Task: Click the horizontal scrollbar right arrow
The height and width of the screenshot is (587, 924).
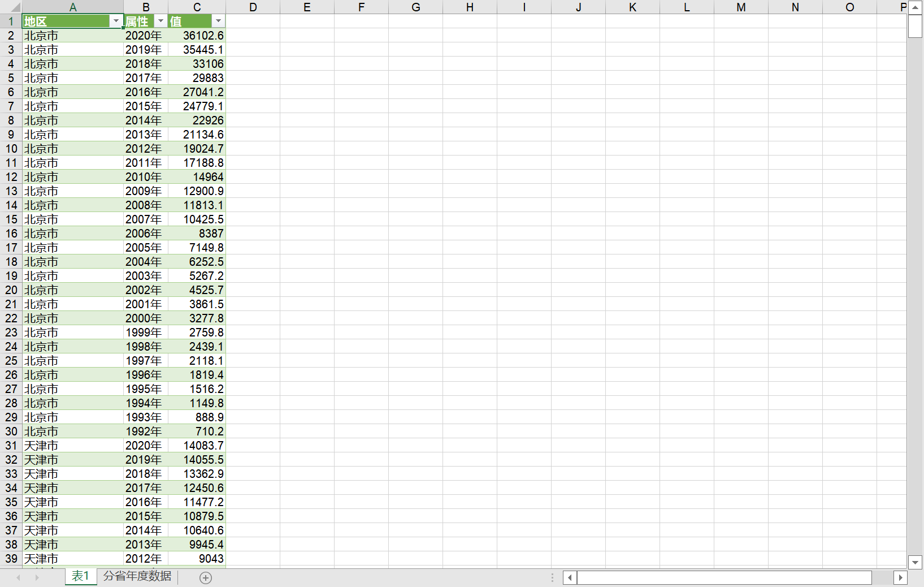Action: (901, 577)
